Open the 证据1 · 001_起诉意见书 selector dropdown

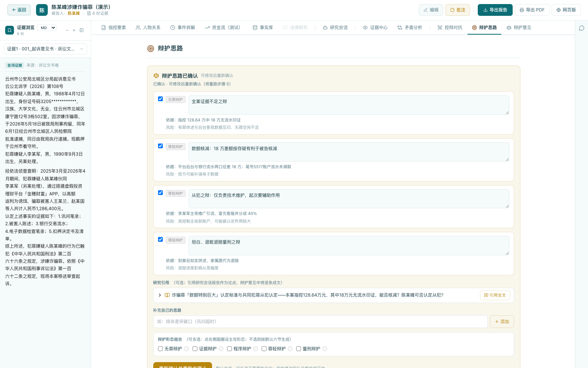[x=46, y=49]
